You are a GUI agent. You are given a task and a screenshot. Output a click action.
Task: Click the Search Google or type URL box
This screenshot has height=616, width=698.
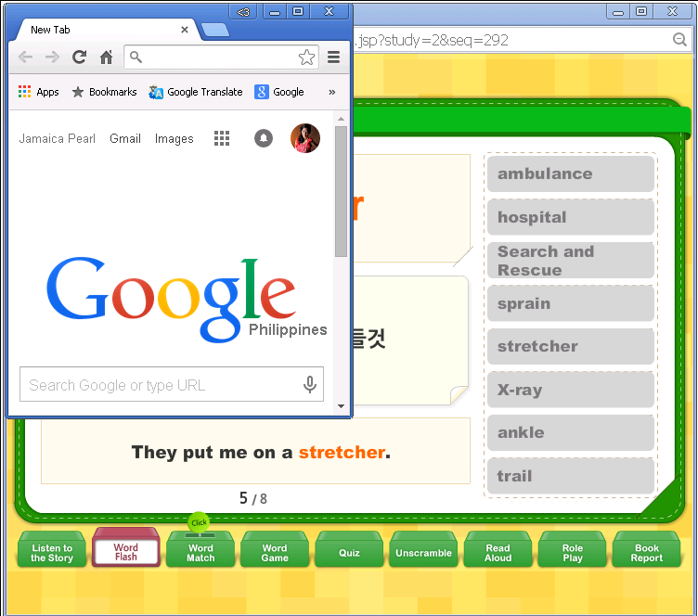(x=172, y=384)
